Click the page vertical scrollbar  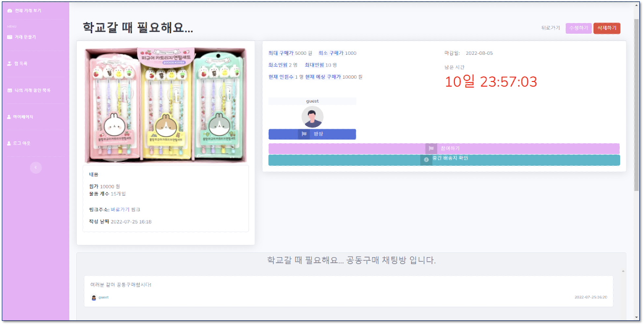(x=636, y=105)
